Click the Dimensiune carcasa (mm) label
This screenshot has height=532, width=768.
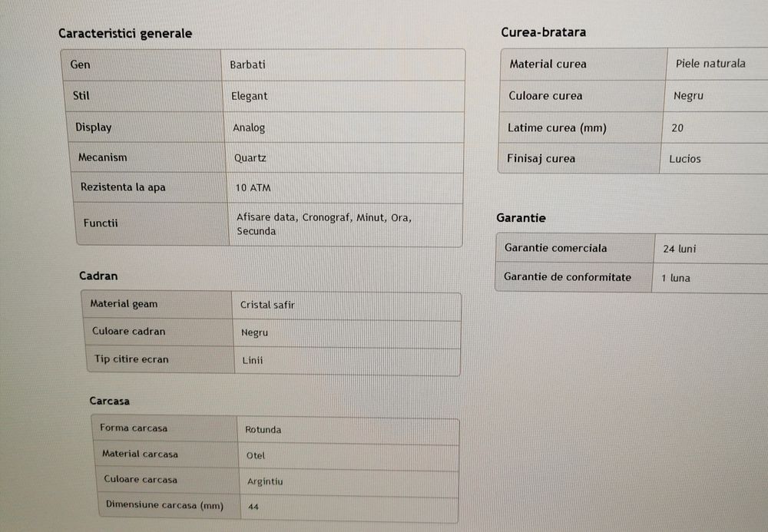tap(164, 505)
